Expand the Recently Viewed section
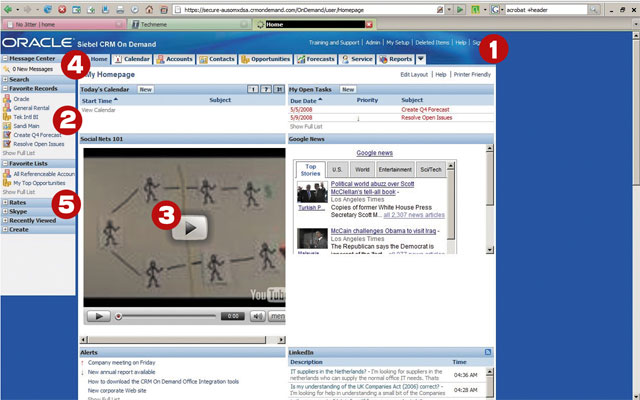This screenshot has height=400, width=640. pos(5,220)
